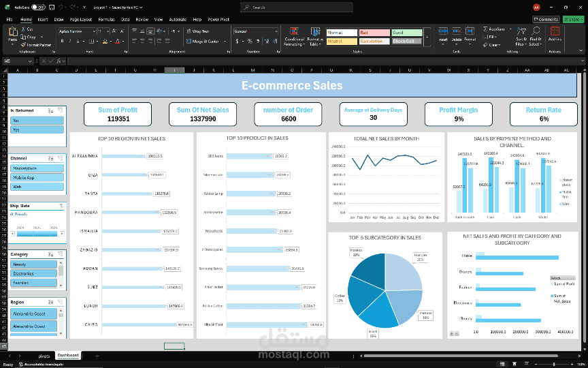
Task: Click the Insert cells icon
Action: tap(443, 31)
